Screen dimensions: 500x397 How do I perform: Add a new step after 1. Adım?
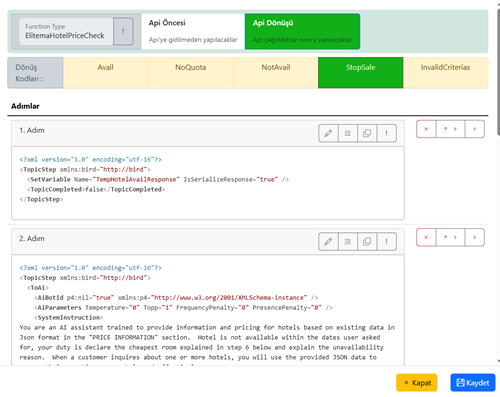[475, 129]
